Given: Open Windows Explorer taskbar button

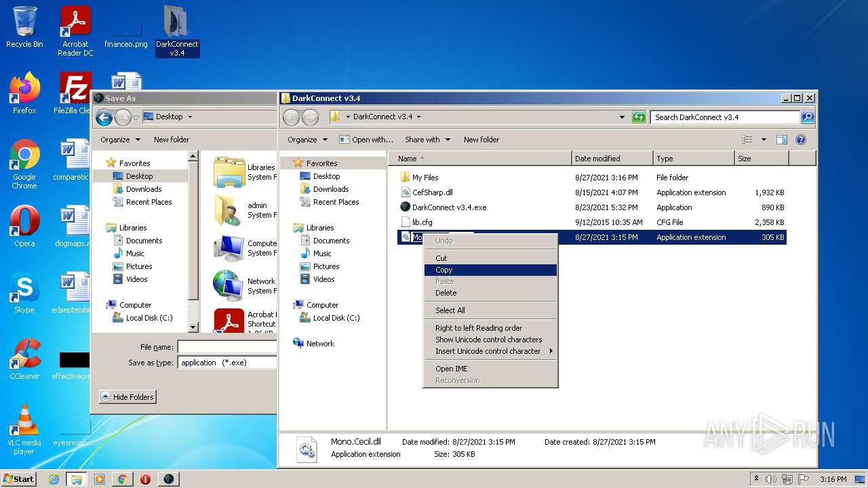Looking at the screenshot, I should [x=76, y=479].
